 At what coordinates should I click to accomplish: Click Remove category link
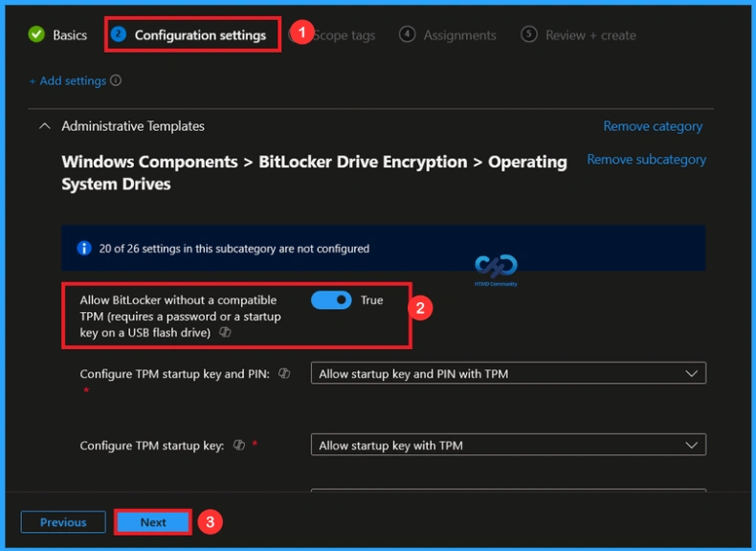tap(653, 126)
